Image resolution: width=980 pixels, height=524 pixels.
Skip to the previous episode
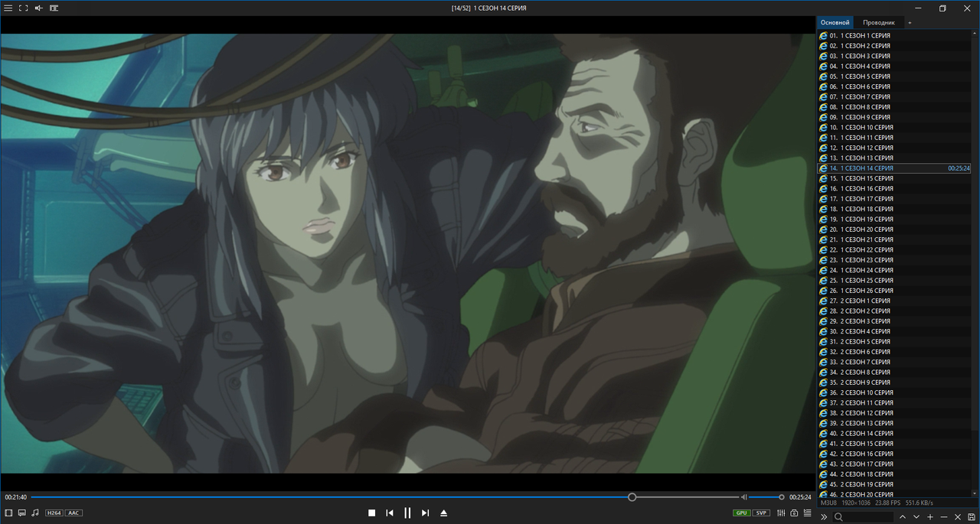[390, 513]
